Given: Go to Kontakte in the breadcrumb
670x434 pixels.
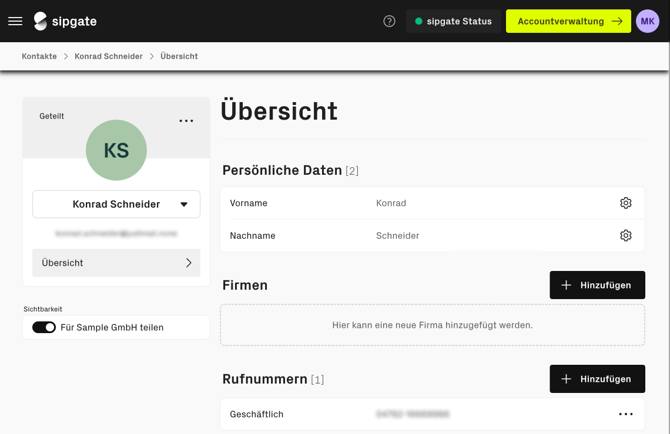Looking at the screenshot, I should click(x=39, y=56).
